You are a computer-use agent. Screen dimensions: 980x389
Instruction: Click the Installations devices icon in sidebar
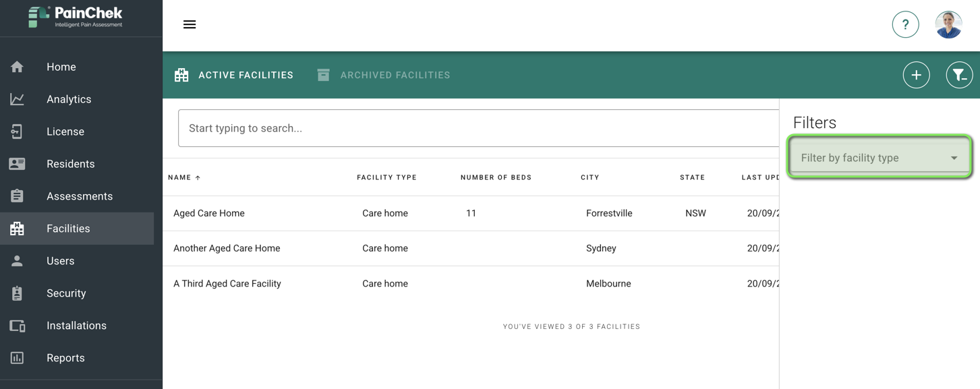click(x=18, y=326)
